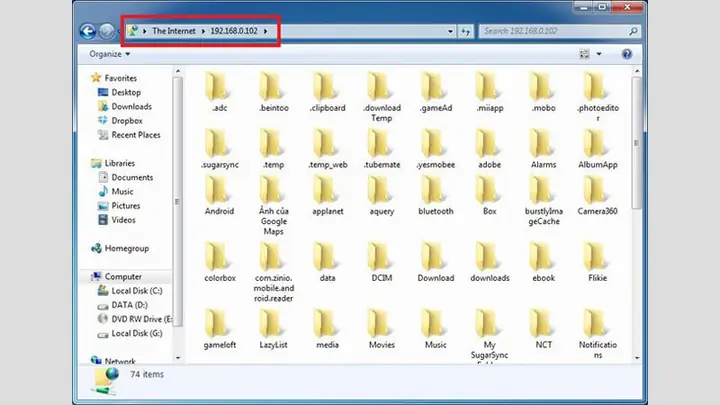This screenshot has width=720, height=405.
Task: Click the 192.168.0.102 breadcrumb
Action: click(x=234, y=31)
